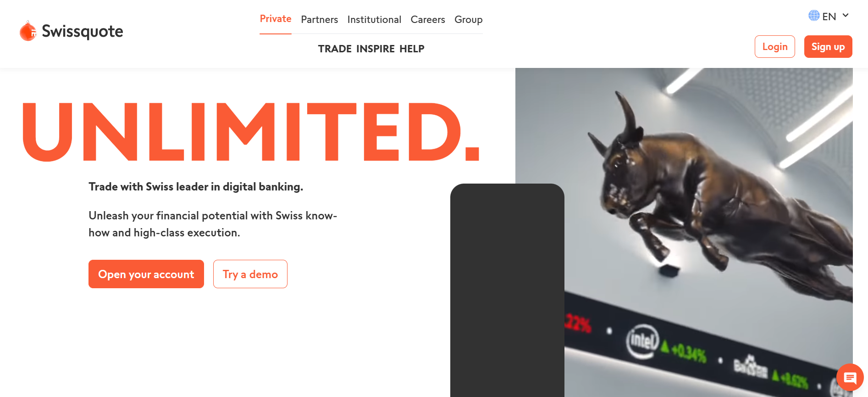Open the TRADE menu

point(335,49)
